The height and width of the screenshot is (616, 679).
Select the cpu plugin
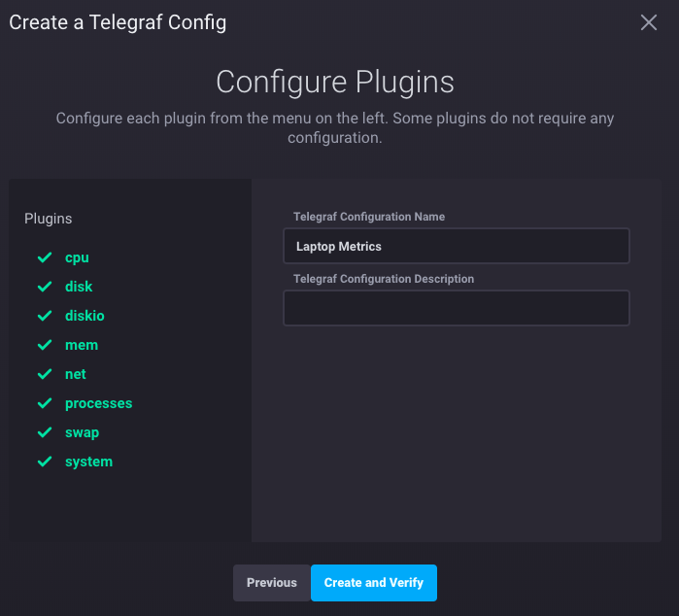pyautogui.click(x=77, y=257)
